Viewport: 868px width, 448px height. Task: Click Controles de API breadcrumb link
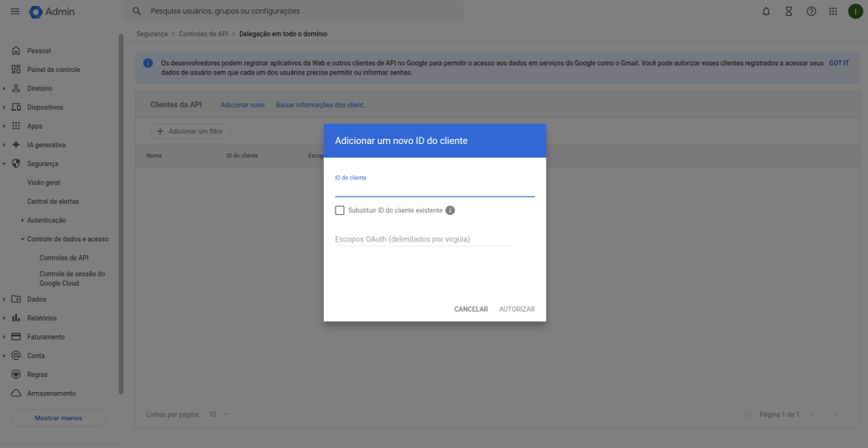click(x=203, y=34)
